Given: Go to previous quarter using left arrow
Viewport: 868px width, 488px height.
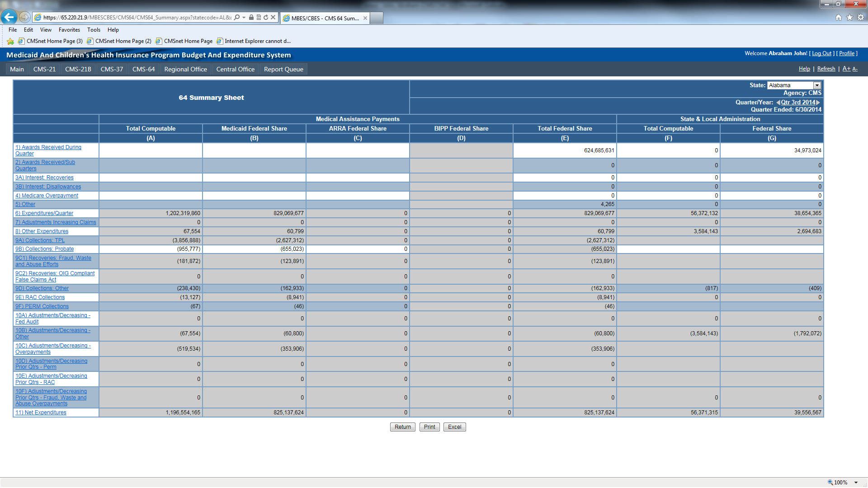Looking at the screenshot, I should 778,103.
